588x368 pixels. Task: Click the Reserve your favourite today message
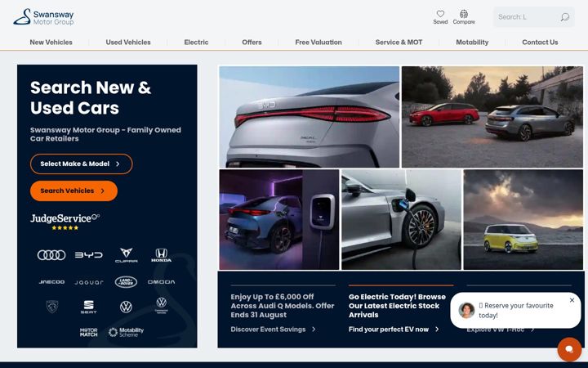point(515,311)
